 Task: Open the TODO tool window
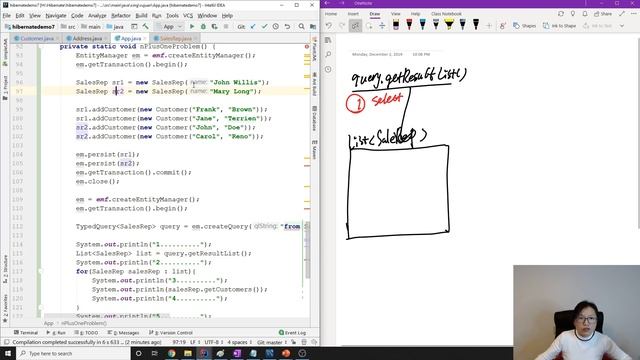tap(88, 333)
